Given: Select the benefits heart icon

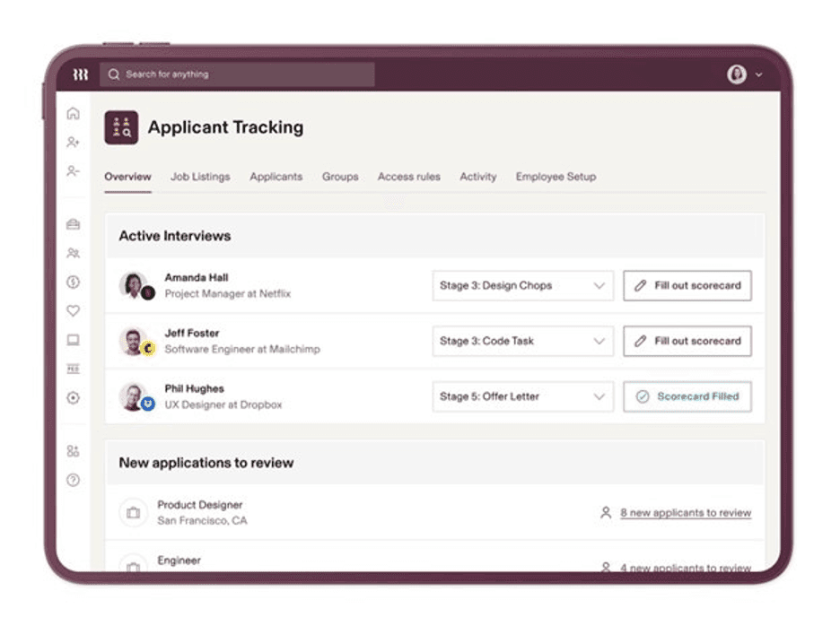Looking at the screenshot, I should 74,311.
